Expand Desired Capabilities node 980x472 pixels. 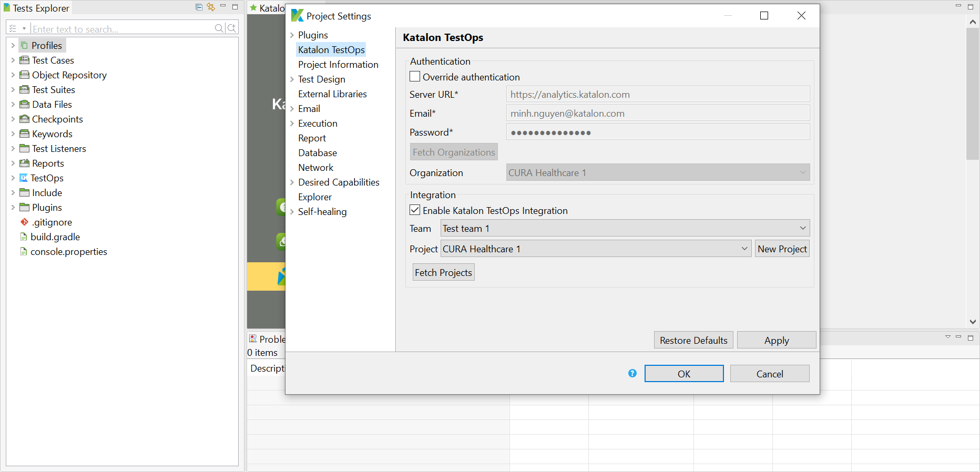tap(292, 182)
